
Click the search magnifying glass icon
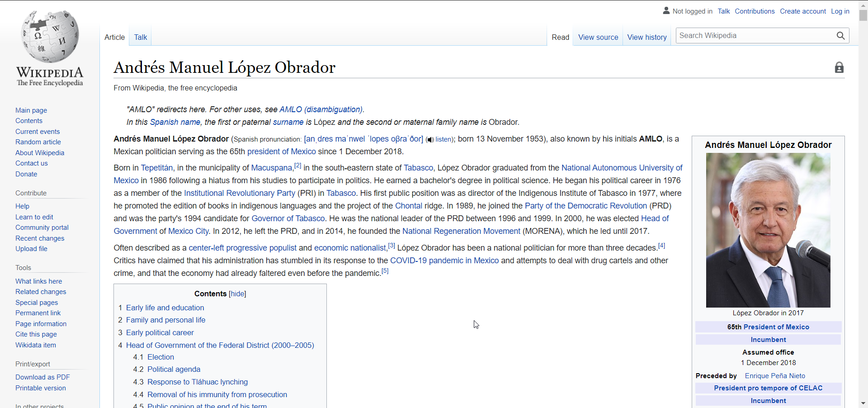[x=840, y=36]
